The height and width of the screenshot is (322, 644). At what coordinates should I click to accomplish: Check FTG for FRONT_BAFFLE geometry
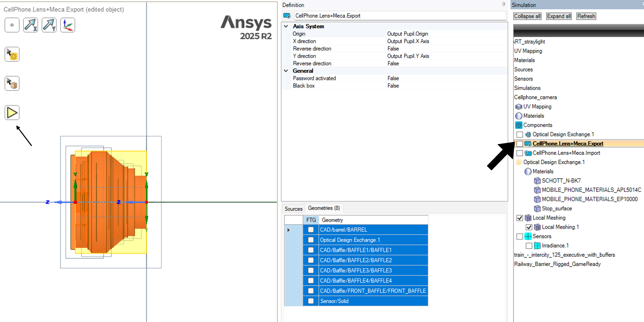click(311, 291)
